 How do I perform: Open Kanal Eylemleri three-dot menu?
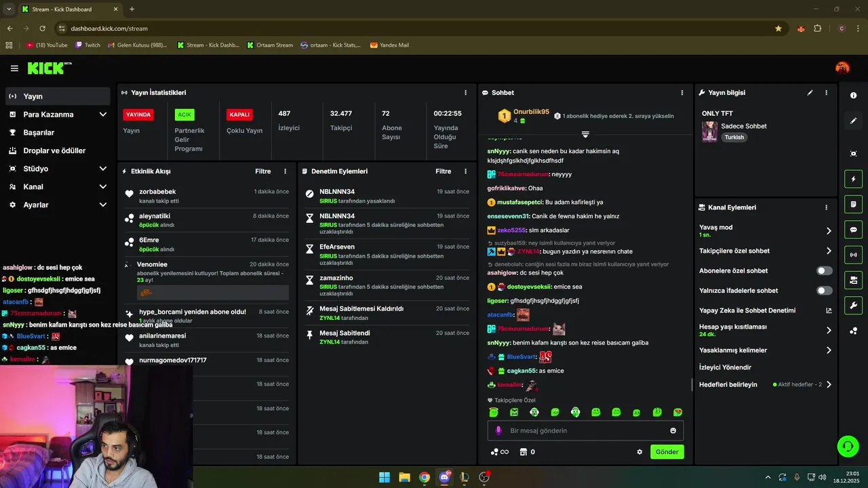826,207
